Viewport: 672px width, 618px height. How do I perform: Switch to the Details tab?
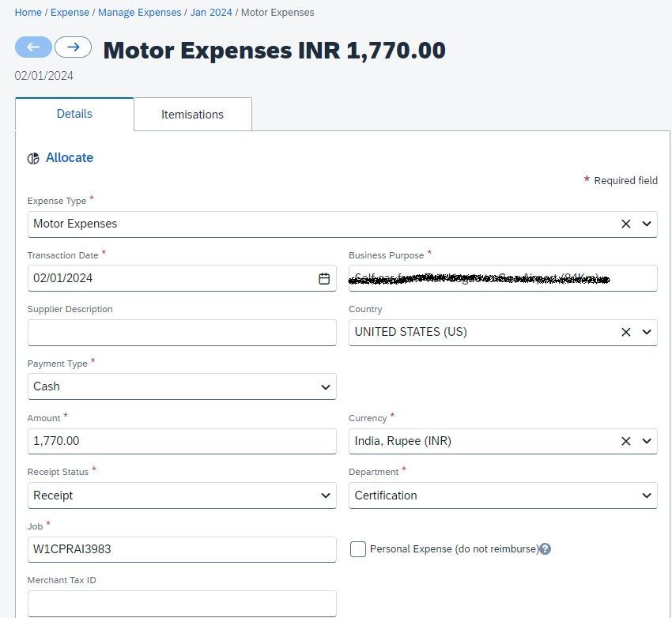coord(74,114)
